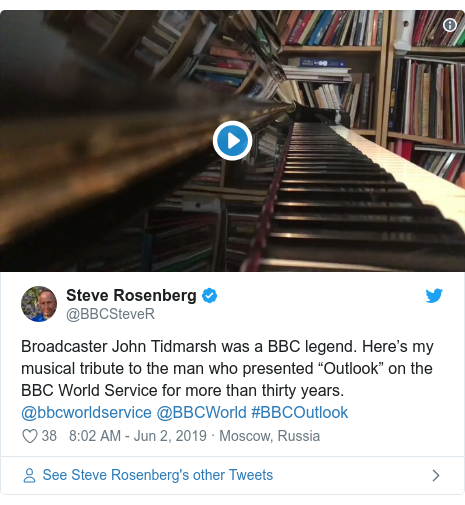Open the Steve Rosenberg display name
465x505 pixels.
point(131,295)
